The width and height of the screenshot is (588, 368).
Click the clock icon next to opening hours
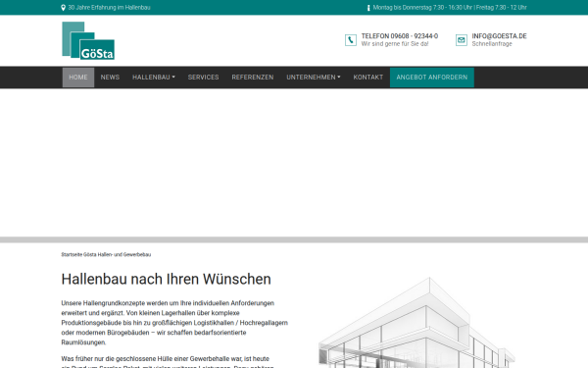pyautogui.click(x=368, y=8)
